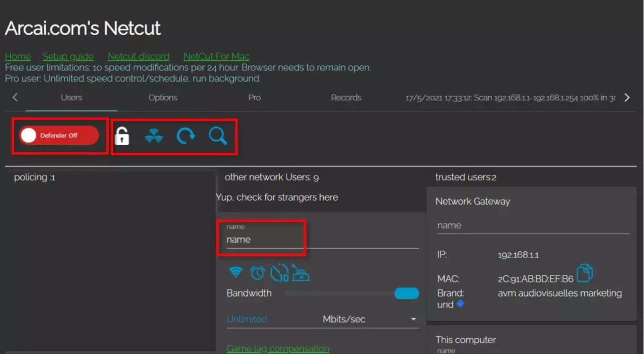The height and width of the screenshot is (354, 644).
Task: Switch to the Users tab
Action: pyautogui.click(x=71, y=98)
